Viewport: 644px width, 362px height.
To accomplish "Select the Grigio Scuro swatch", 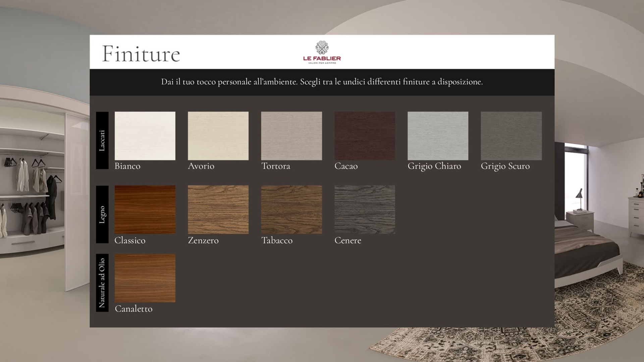I will point(511,136).
